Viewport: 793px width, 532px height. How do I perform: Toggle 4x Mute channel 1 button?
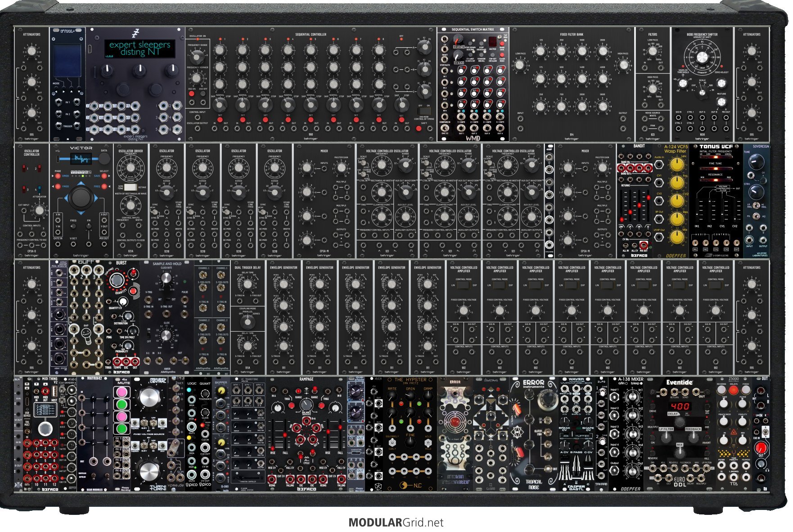[121, 392]
